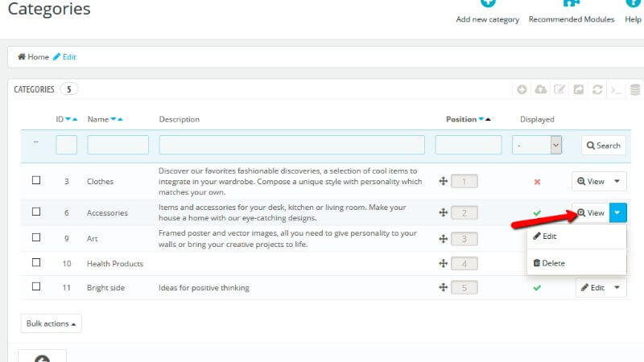This screenshot has width=644, height=362.
Task: Click the Art move handle icon
Action: click(444, 238)
